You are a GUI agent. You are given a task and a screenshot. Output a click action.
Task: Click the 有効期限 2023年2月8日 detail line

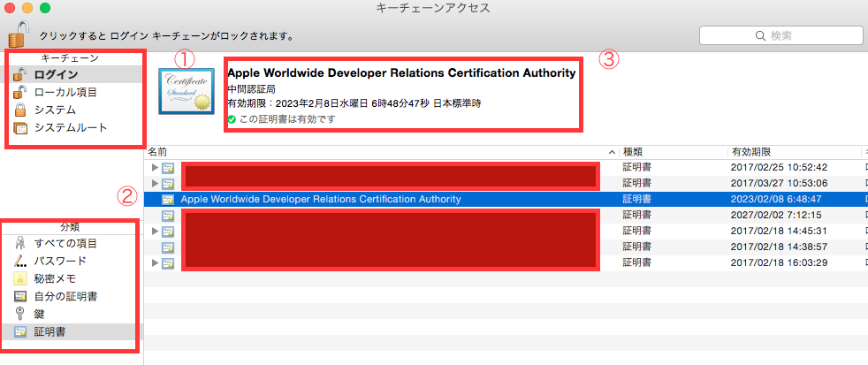click(354, 104)
